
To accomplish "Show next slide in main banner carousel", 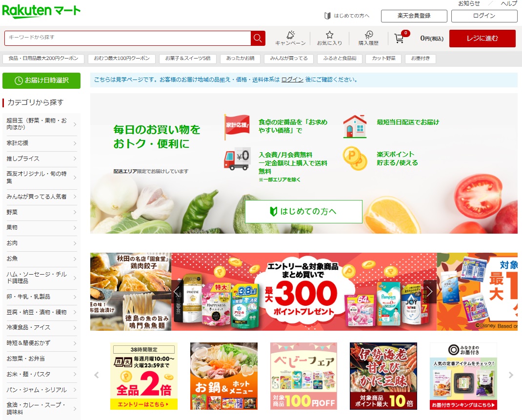I will (430, 292).
